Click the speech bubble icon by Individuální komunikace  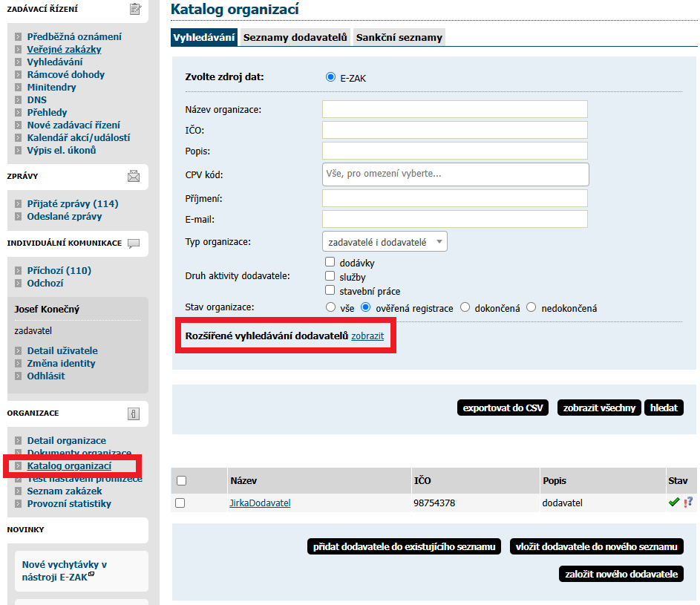(x=134, y=243)
